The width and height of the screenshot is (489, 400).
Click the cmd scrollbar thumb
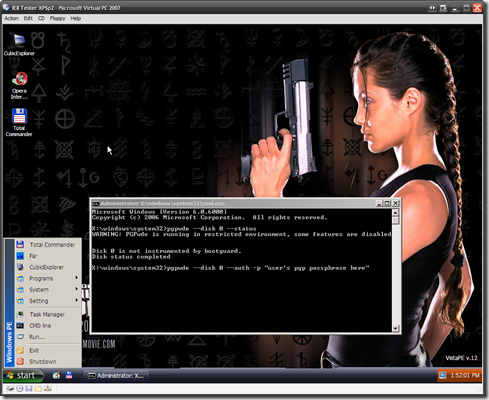[x=395, y=220]
